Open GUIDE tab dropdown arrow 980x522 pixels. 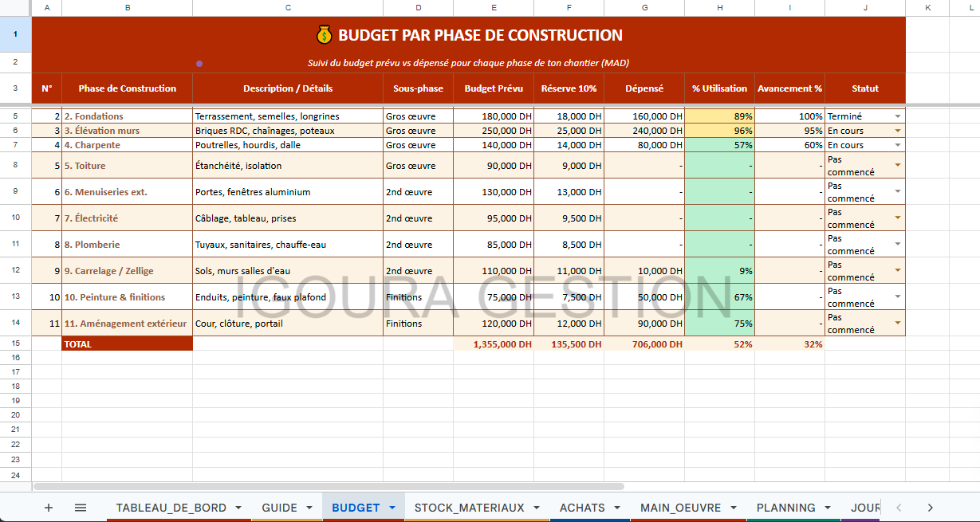310,508
